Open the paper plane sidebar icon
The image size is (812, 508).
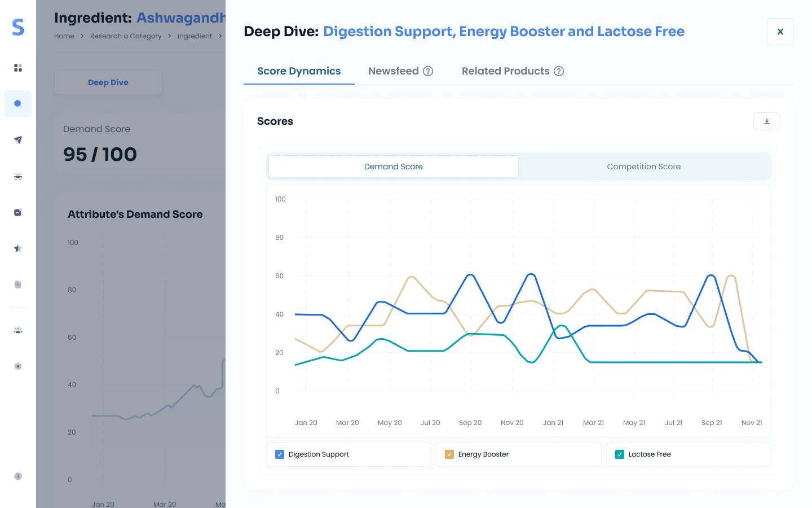coord(18,140)
